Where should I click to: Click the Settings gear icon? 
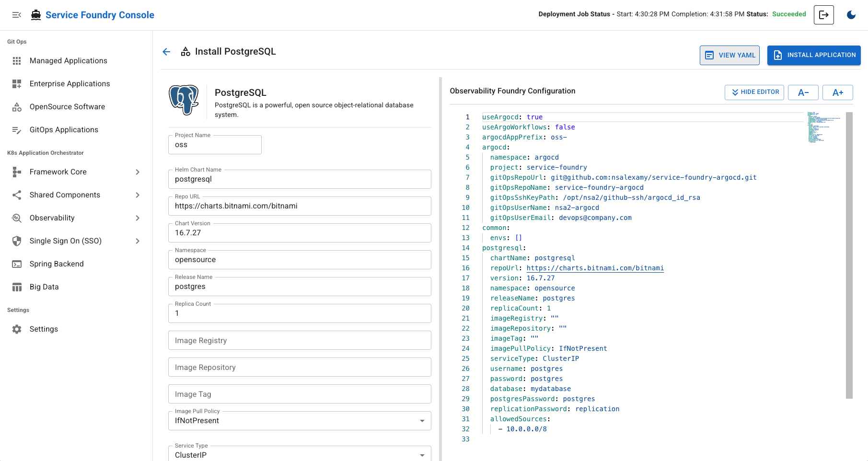coord(17,329)
